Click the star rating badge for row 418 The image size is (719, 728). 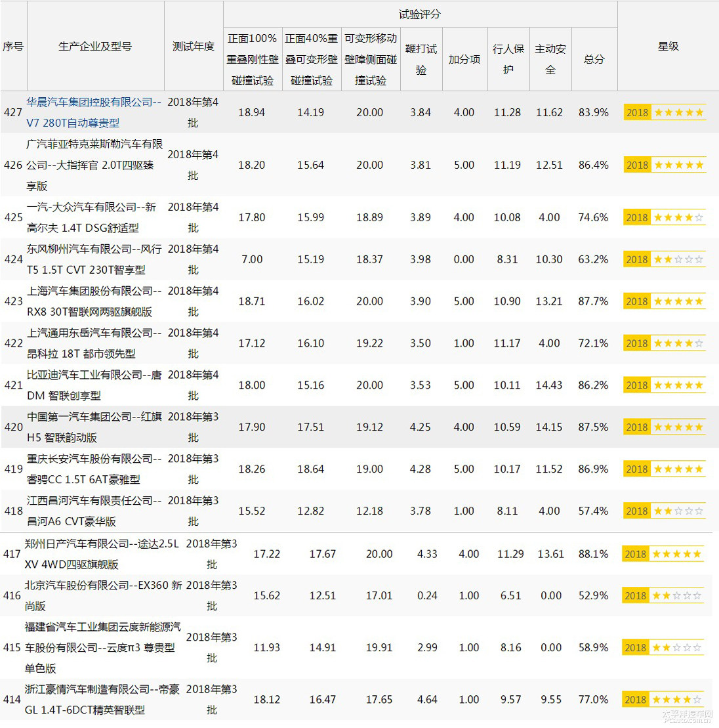pyautogui.click(x=665, y=511)
